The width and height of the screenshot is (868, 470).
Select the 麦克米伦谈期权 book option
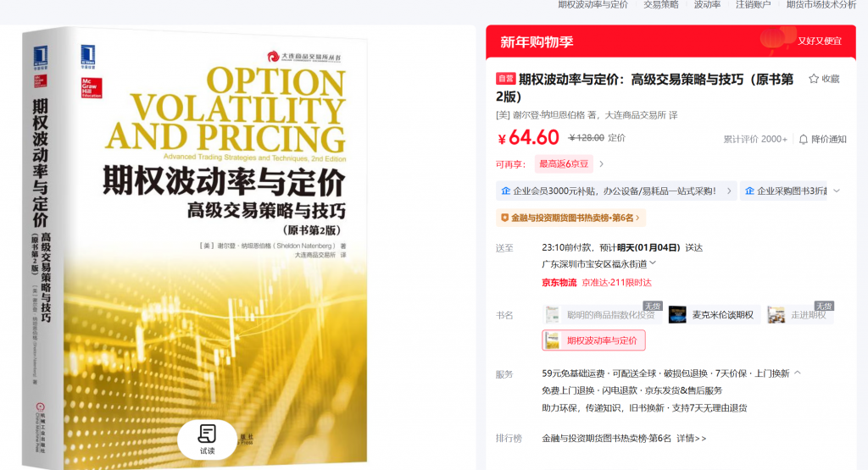coord(714,315)
